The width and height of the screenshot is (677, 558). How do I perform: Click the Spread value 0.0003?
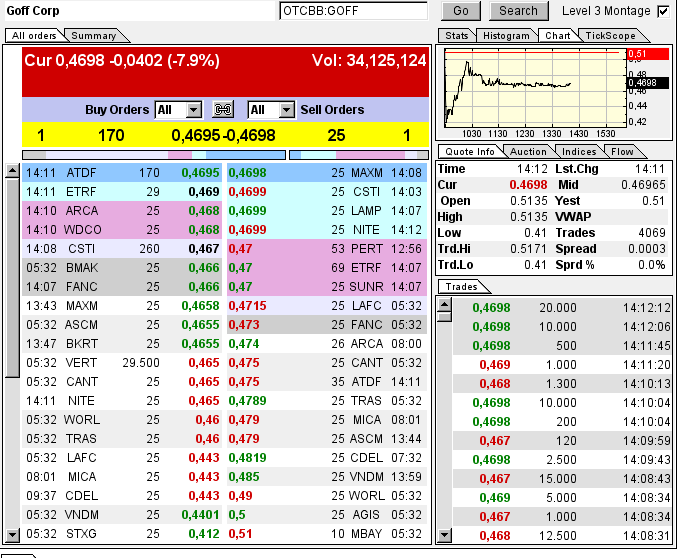click(647, 249)
